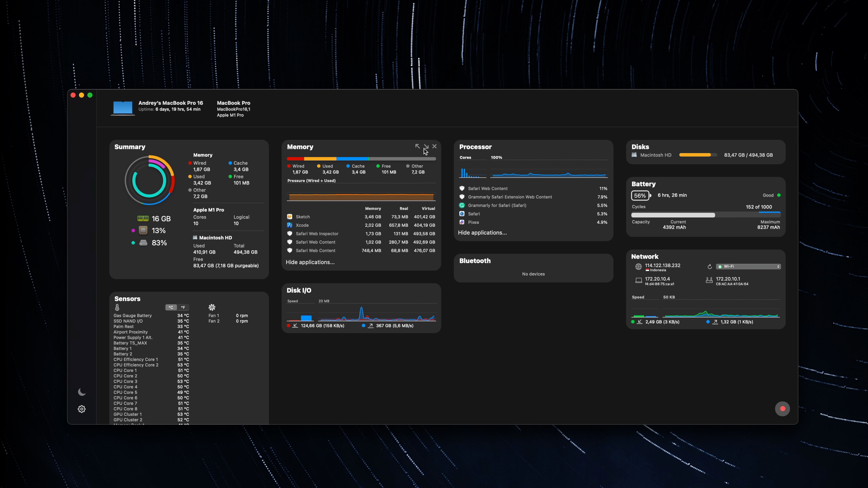Click the Safari Web Inspector shield icon
The height and width of the screenshot is (488, 868).
click(x=289, y=233)
